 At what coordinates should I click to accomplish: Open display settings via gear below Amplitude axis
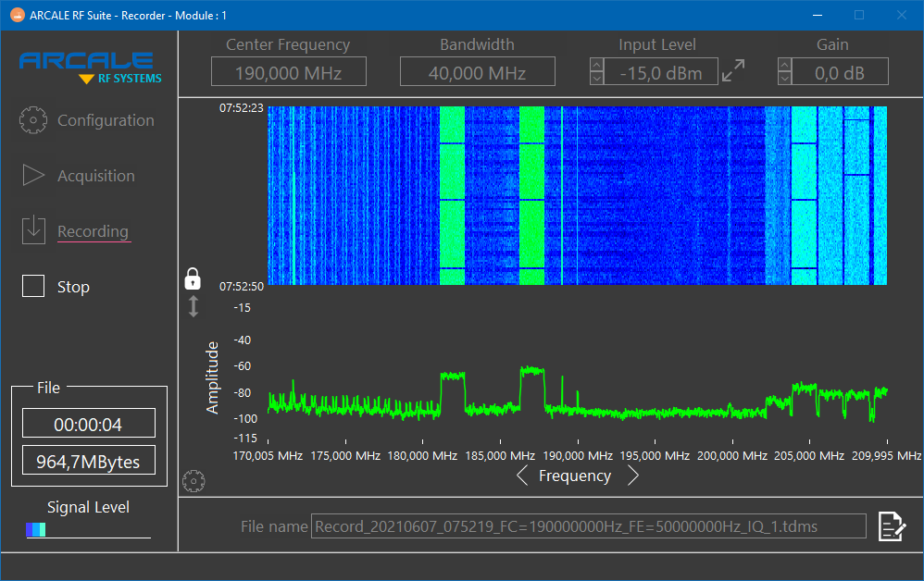point(194,480)
